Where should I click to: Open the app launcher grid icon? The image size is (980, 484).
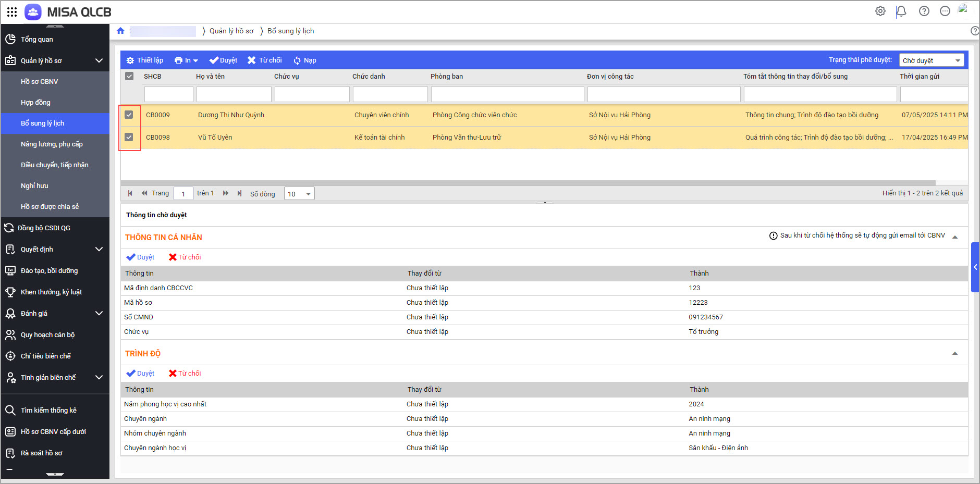[12, 11]
